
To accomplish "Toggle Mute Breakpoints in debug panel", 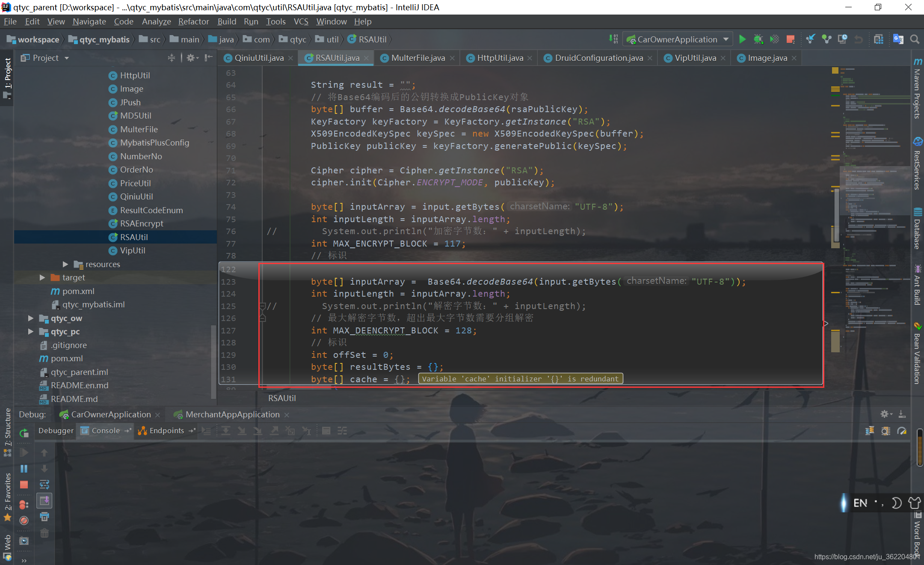I will (24, 520).
